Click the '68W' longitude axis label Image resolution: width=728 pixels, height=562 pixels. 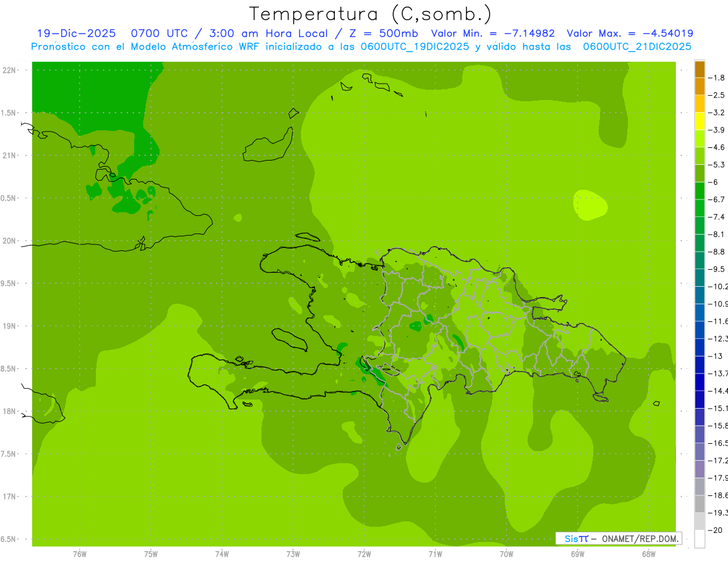point(649,554)
